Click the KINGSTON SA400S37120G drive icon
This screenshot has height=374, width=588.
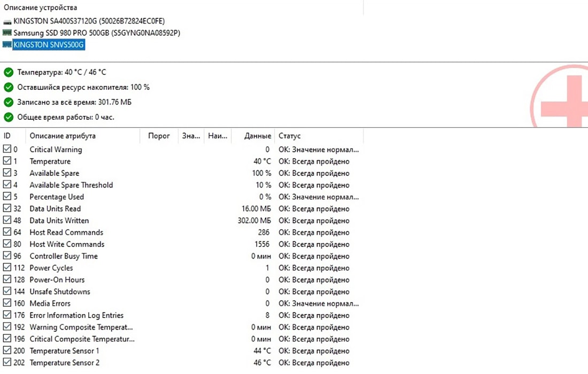click(x=7, y=21)
